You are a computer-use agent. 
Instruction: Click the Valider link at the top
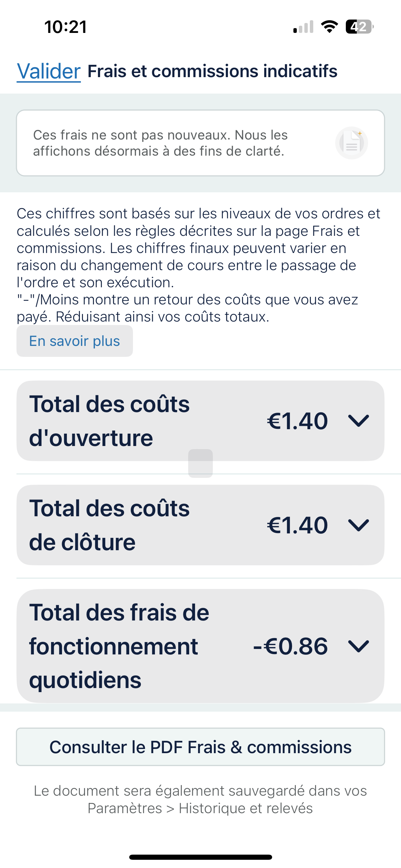point(49,71)
